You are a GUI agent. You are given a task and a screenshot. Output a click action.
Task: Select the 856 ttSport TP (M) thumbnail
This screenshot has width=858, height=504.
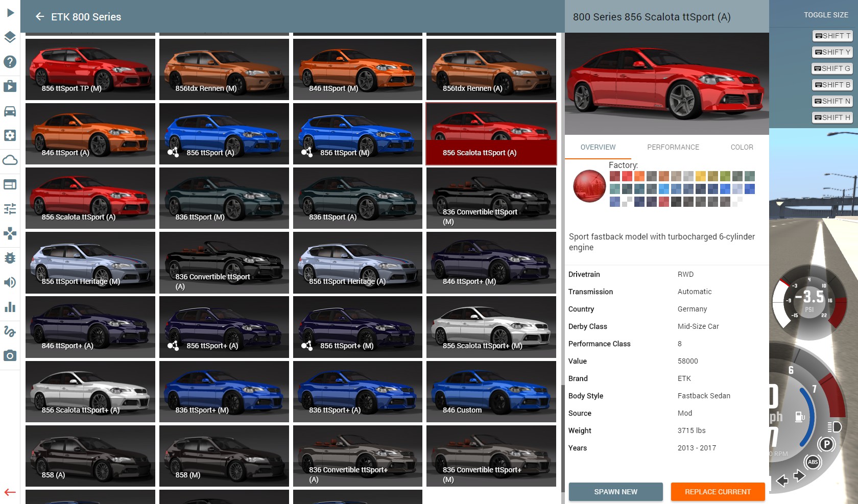click(90, 69)
